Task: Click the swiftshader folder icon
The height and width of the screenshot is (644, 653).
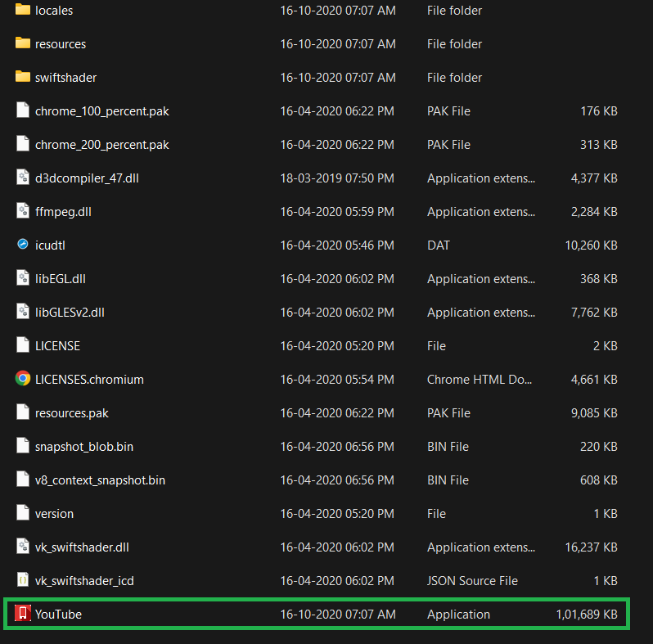Action: (22, 77)
